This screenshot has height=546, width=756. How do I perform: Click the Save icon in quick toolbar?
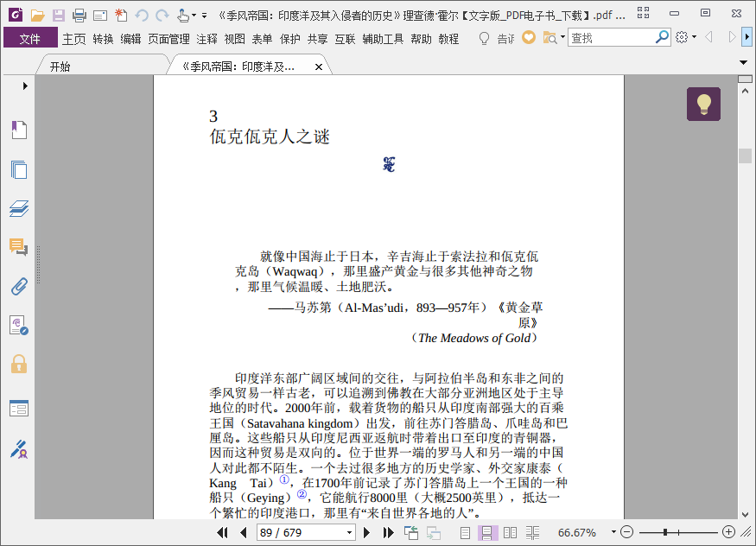59,16
